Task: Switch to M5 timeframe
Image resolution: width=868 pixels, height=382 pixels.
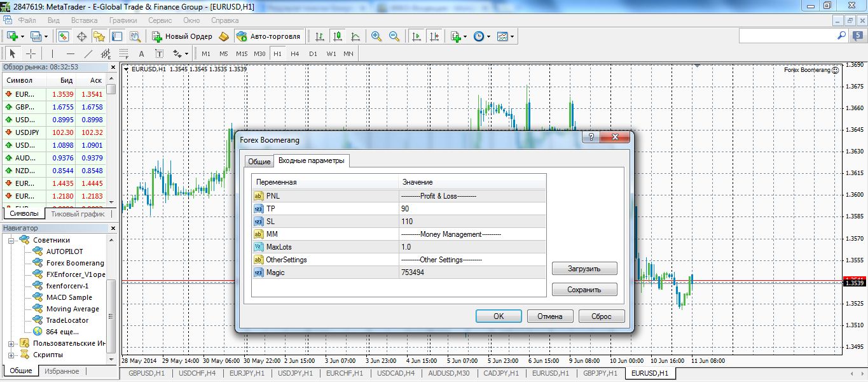Action: point(224,53)
